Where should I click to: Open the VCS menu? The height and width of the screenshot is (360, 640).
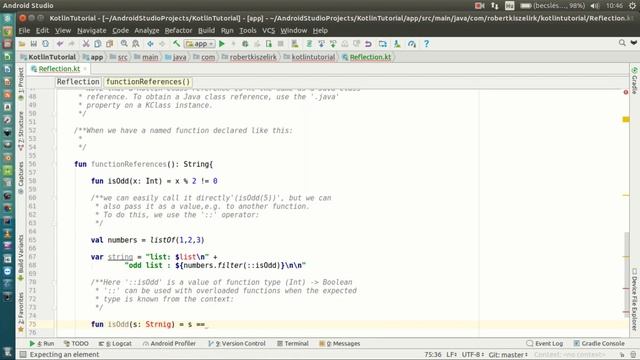click(x=268, y=31)
